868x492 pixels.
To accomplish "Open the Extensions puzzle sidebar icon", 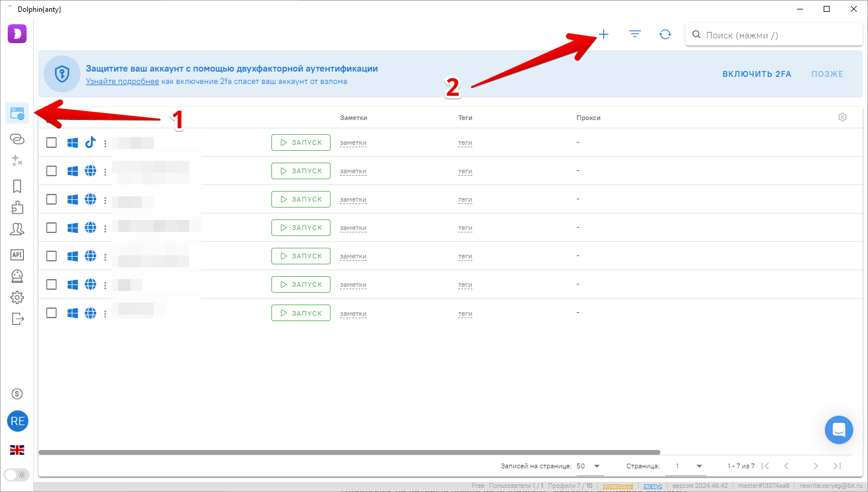I will pyautogui.click(x=17, y=208).
